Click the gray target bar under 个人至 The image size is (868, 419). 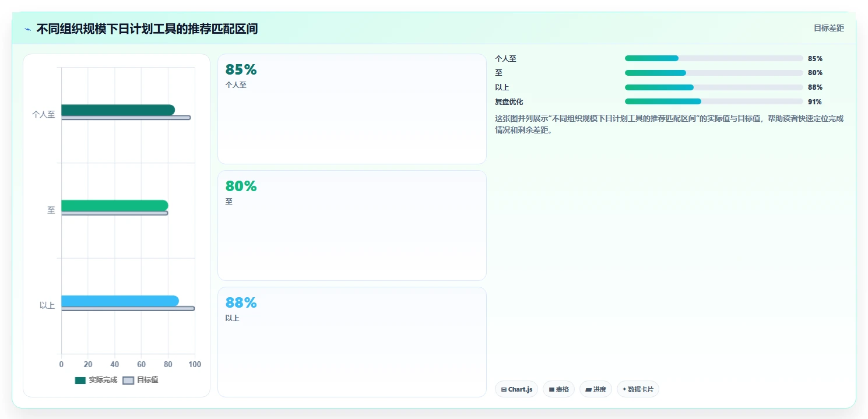[x=126, y=118]
